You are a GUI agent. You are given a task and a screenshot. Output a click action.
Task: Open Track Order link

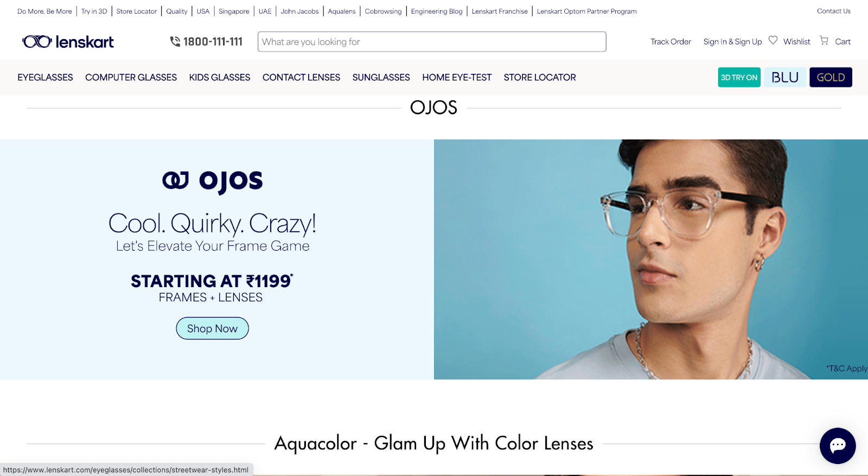coord(671,42)
